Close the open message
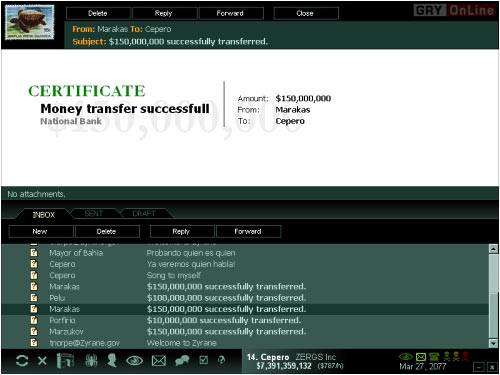The width and height of the screenshot is (500, 375). (x=306, y=13)
